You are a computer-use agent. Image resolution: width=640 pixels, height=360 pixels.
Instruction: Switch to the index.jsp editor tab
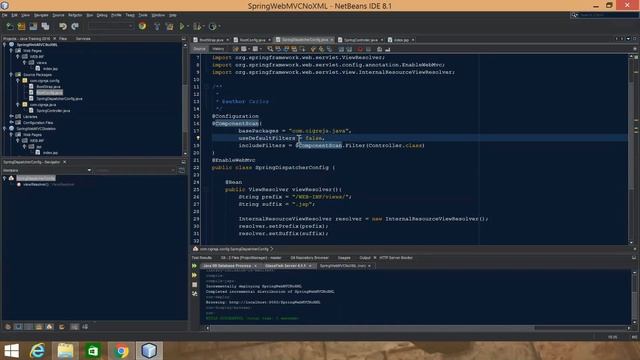pos(401,40)
